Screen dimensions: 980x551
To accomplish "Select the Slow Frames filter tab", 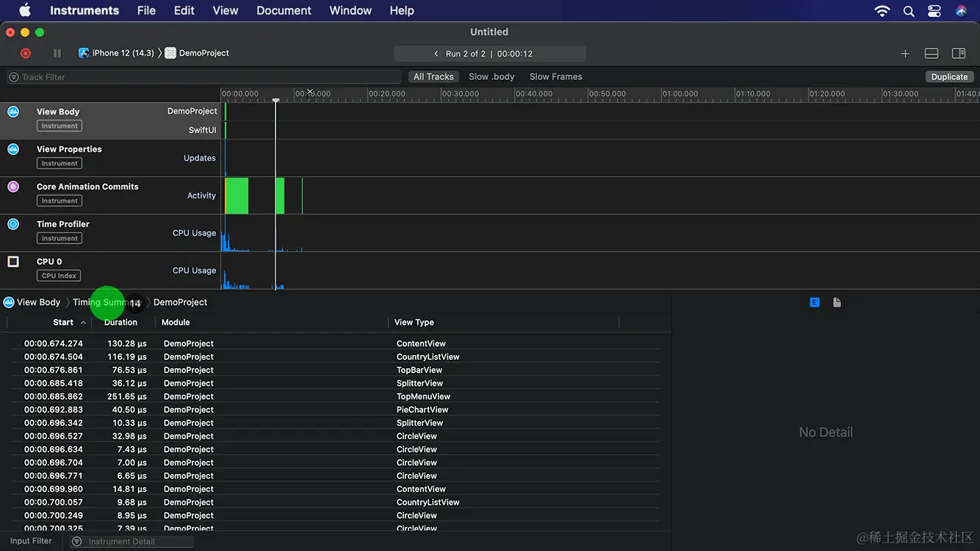I will (x=555, y=76).
